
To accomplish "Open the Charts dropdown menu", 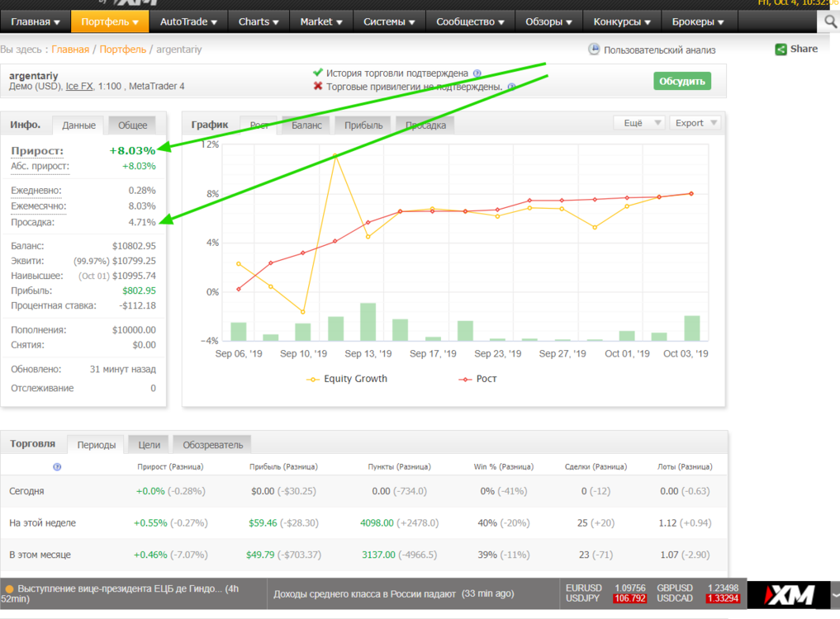I will [x=259, y=22].
